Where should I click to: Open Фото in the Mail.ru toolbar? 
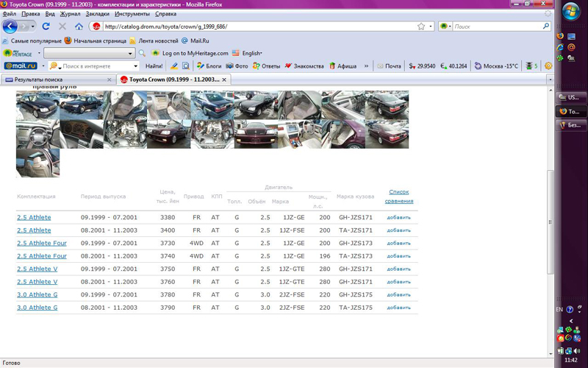237,66
